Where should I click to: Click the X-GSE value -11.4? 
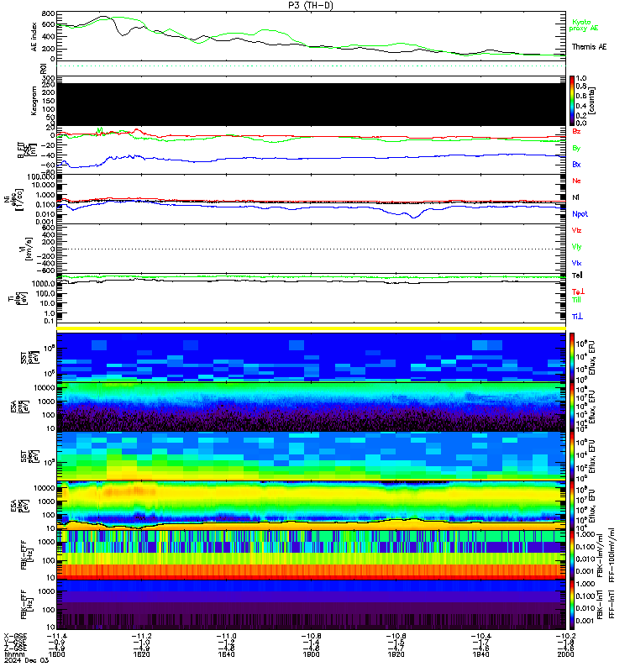click(56, 636)
